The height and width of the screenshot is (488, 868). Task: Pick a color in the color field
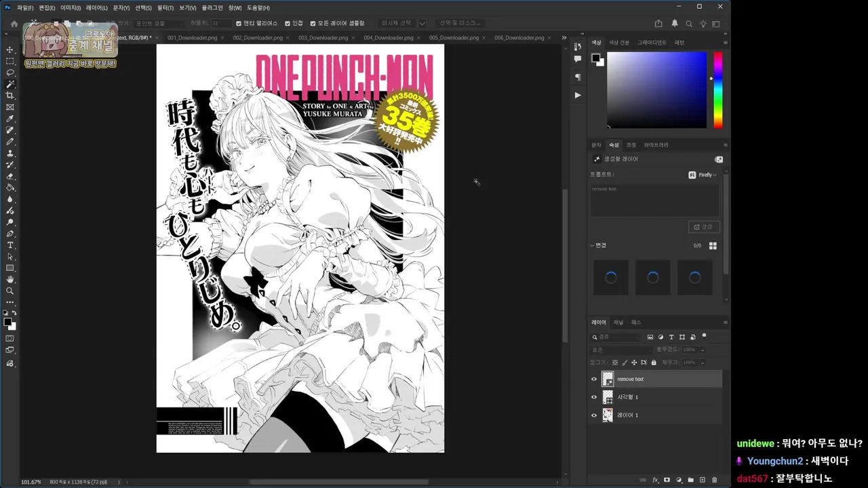pos(656,90)
